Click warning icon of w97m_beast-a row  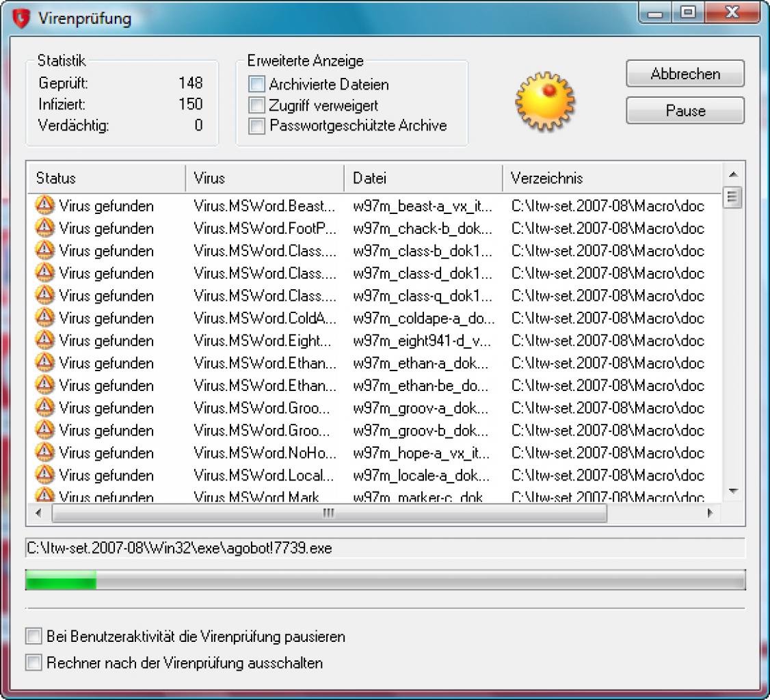44,205
